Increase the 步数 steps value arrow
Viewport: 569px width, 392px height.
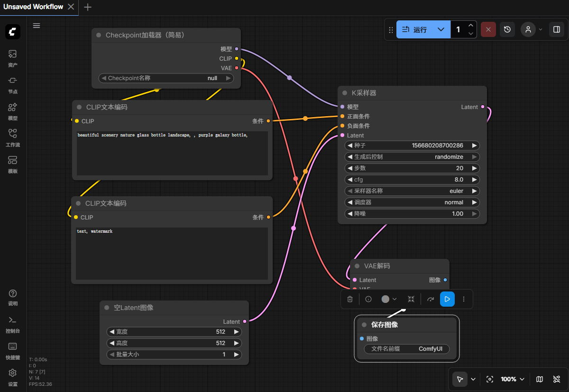point(474,168)
